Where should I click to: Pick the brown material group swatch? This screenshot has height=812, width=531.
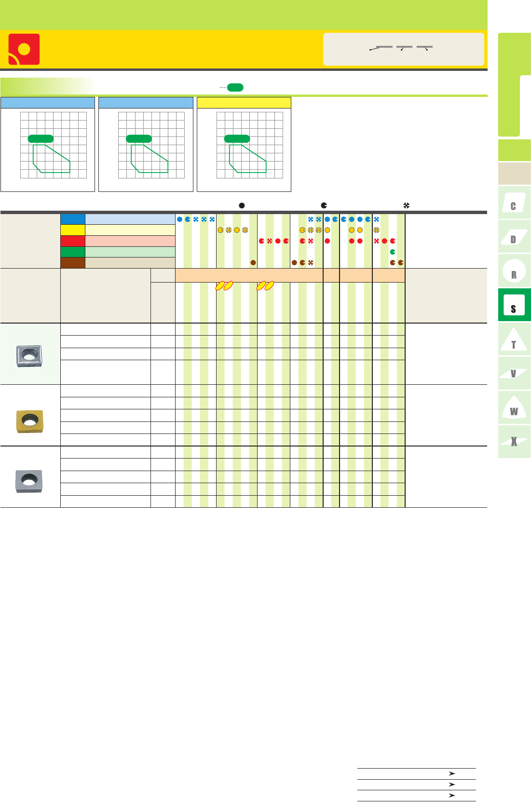(73, 263)
